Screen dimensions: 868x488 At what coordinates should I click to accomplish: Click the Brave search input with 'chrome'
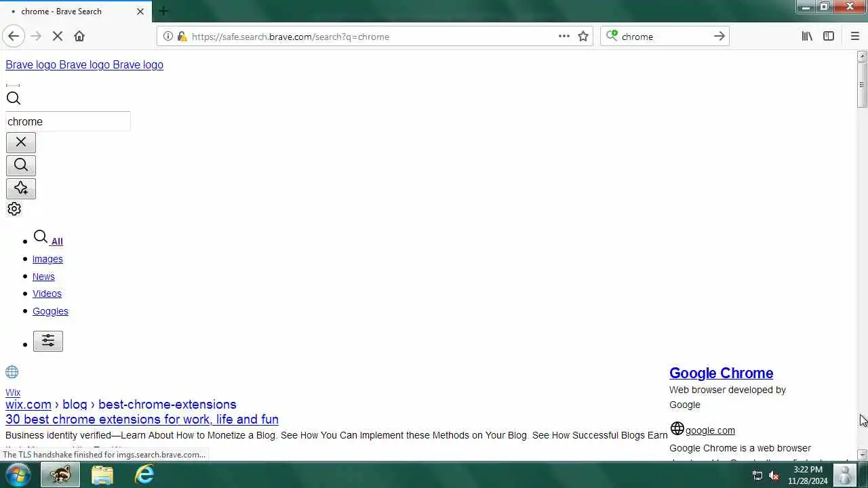68,121
